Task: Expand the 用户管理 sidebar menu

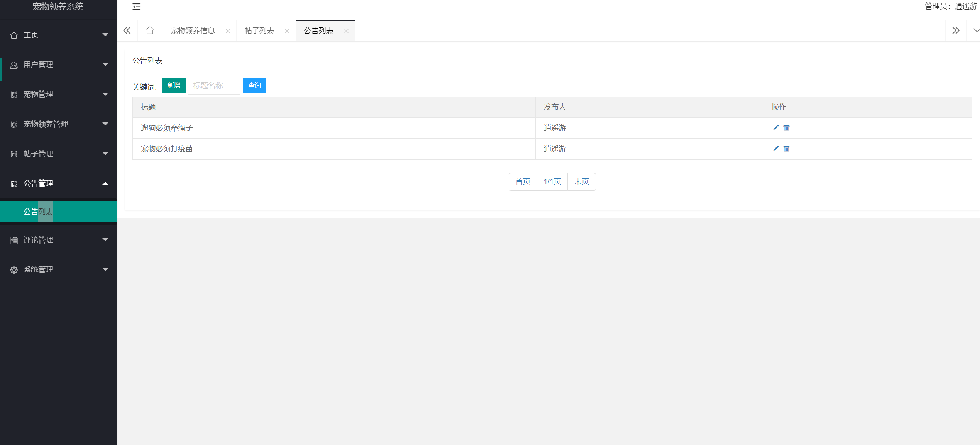Action: click(58, 65)
